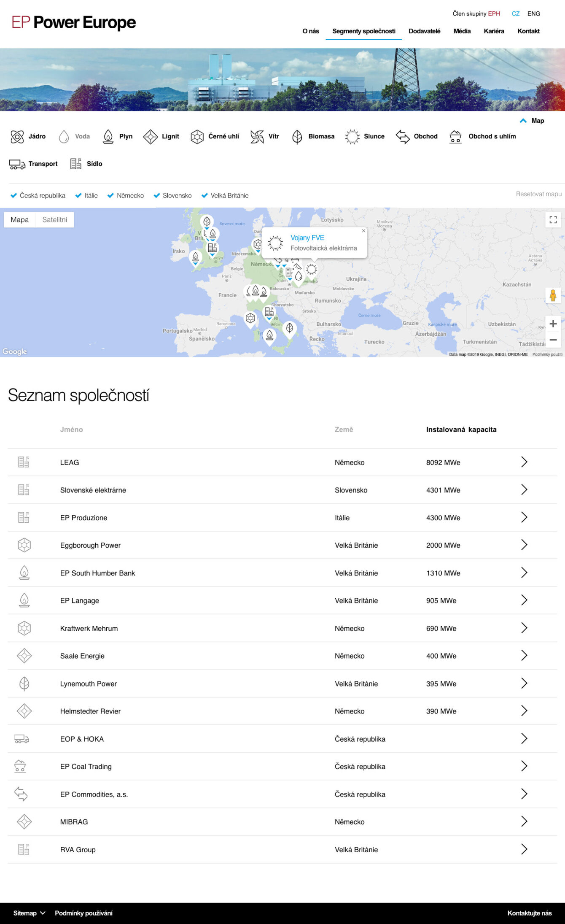Viewport: 565px width, 924px height.
Task: Close the Vojany FVE map popup
Action: point(363,231)
